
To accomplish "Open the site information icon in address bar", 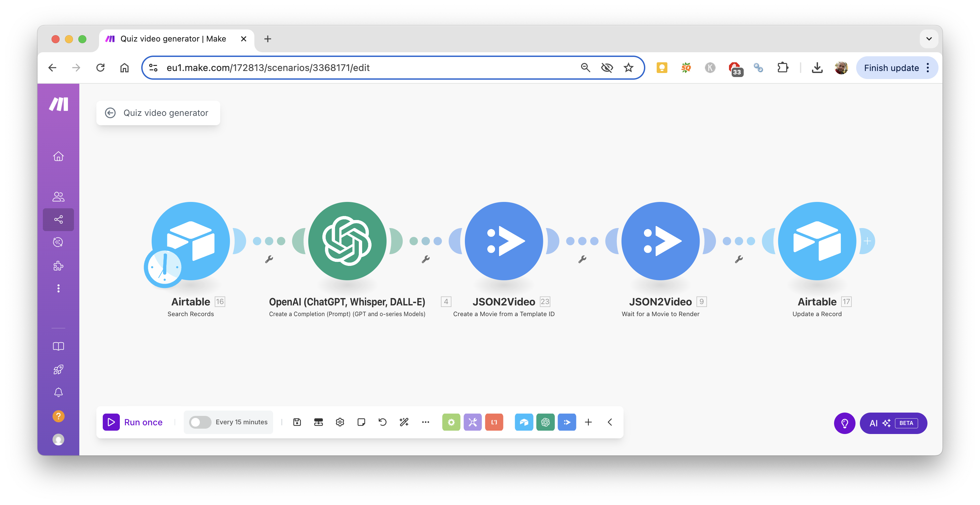I will (153, 68).
